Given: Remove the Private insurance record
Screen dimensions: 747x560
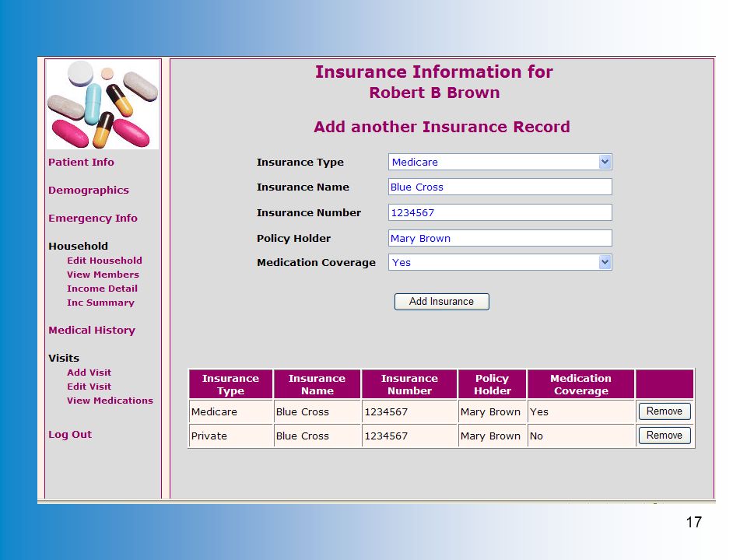Looking at the screenshot, I should tap(664, 436).
